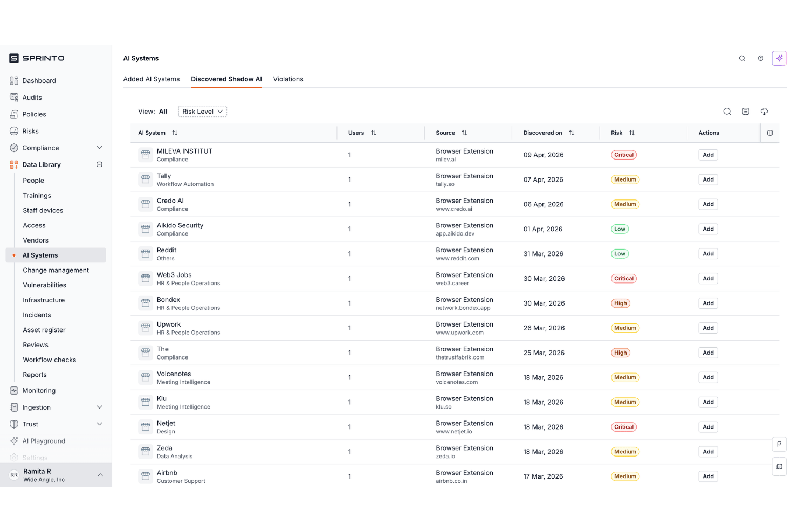Click the Tally AI system name
The image size is (798, 532).
pyautogui.click(x=164, y=176)
